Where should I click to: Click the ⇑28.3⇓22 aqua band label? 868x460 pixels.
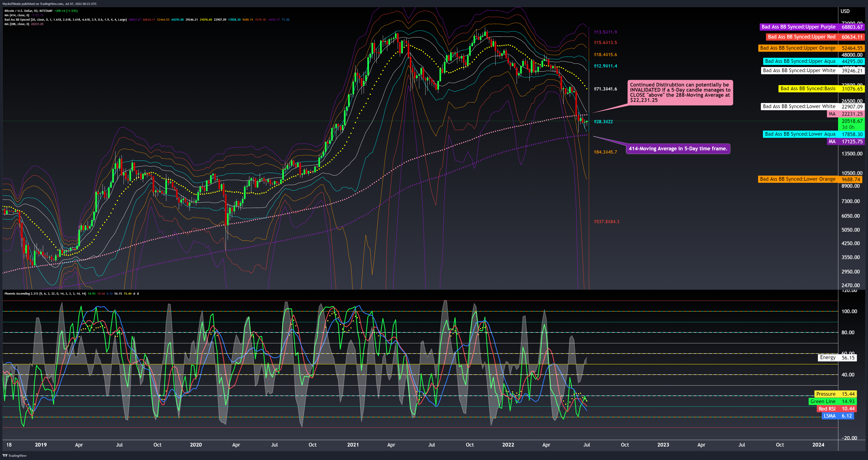[603, 122]
